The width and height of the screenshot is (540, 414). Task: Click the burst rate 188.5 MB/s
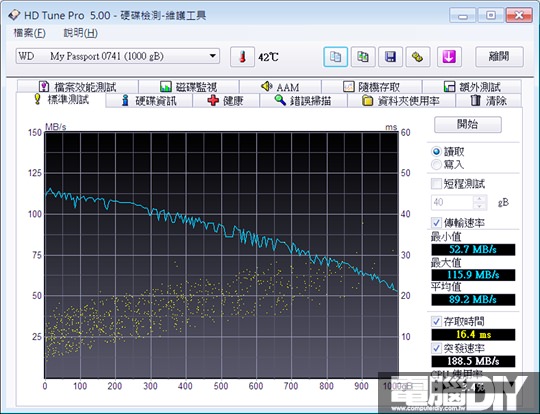(473, 361)
